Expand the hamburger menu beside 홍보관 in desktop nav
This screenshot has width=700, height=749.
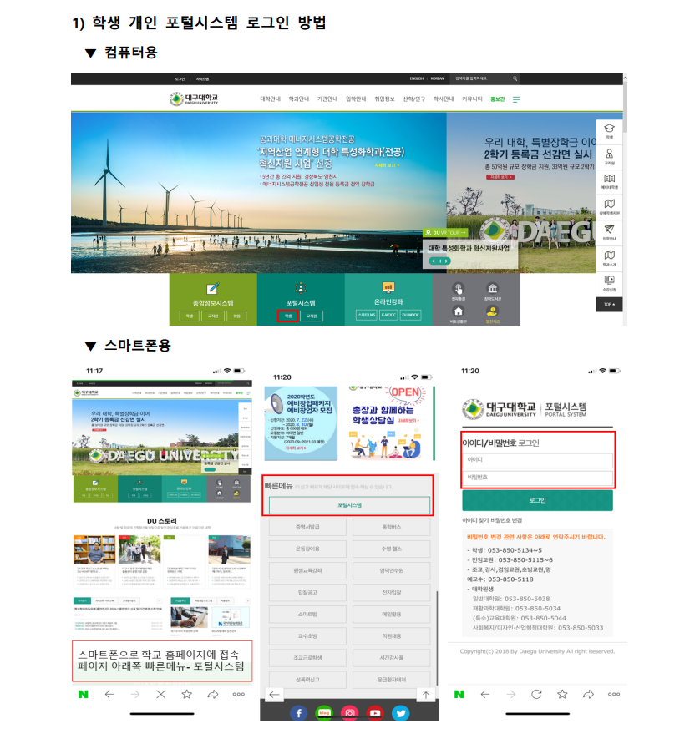point(516,99)
